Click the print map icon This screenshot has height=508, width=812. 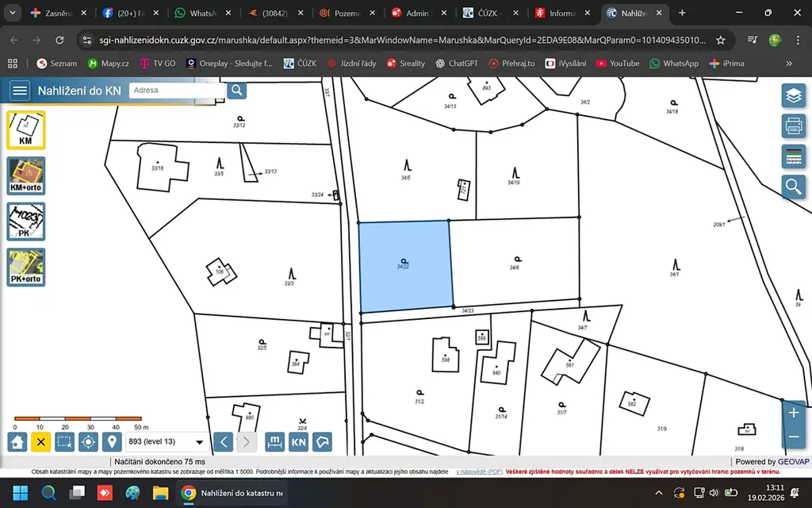point(793,125)
